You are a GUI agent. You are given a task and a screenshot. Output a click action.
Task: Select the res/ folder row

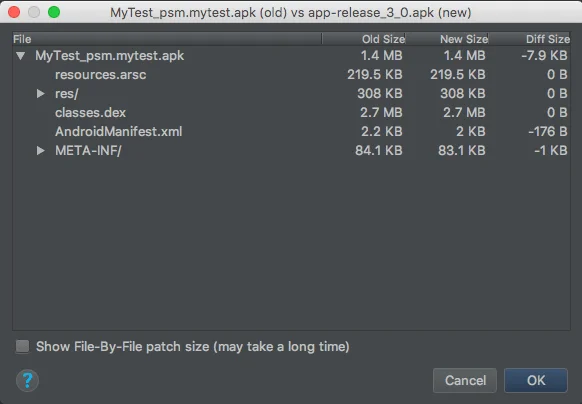point(291,94)
